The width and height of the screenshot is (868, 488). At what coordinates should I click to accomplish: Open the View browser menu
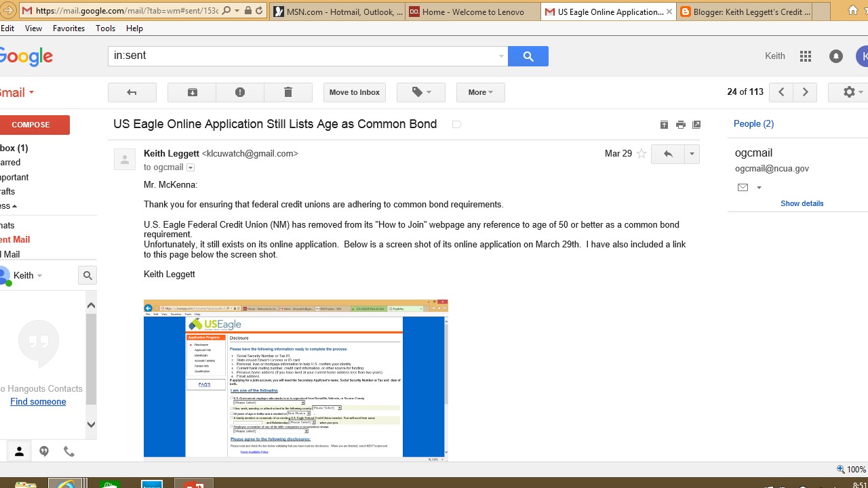point(33,28)
